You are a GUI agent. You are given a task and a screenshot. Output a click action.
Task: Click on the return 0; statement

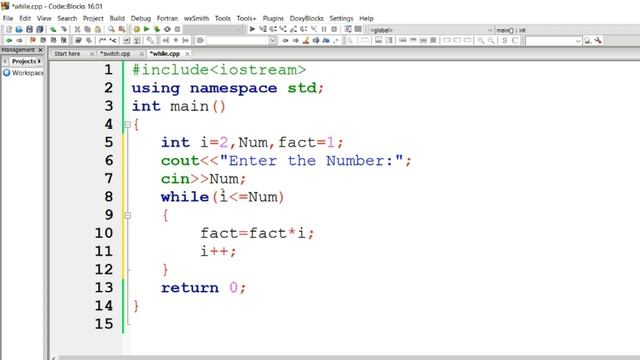203,288
